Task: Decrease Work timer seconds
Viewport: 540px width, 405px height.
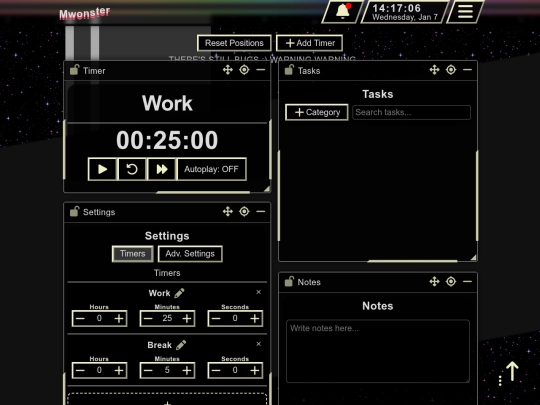Action: point(216,319)
